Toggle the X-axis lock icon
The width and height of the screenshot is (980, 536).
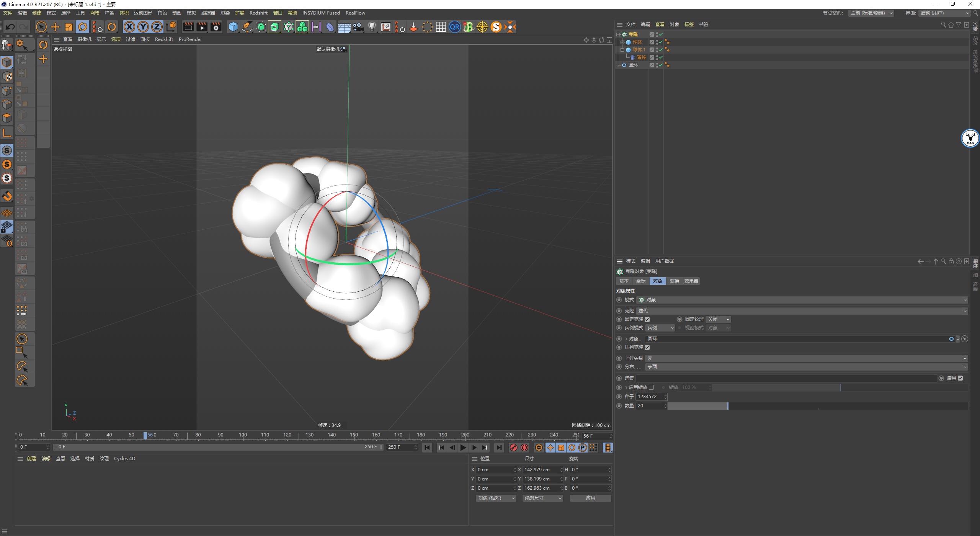pyautogui.click(x=129, y=27)
